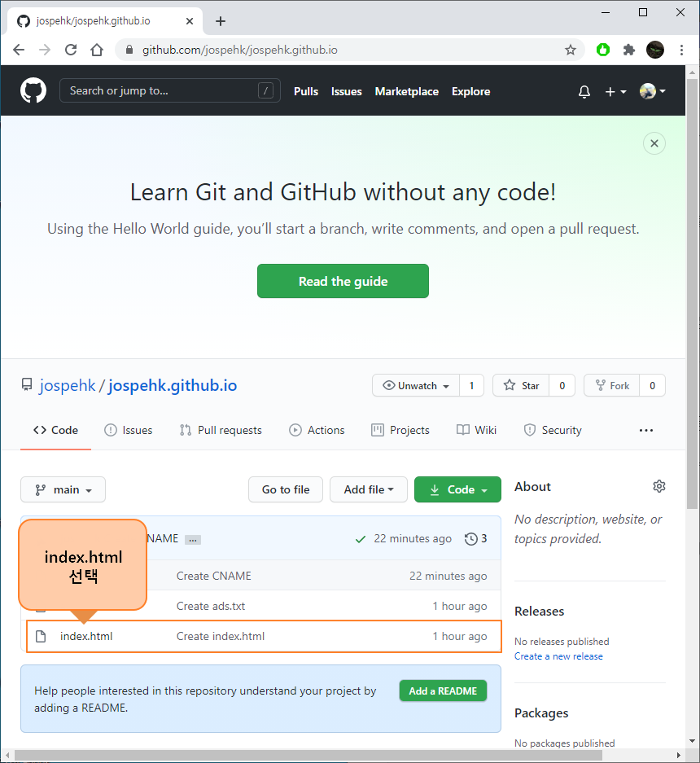The image size is (700, 763).
Task: Open Issues in the top navigation bar
Action: click(x=347, y=91)
